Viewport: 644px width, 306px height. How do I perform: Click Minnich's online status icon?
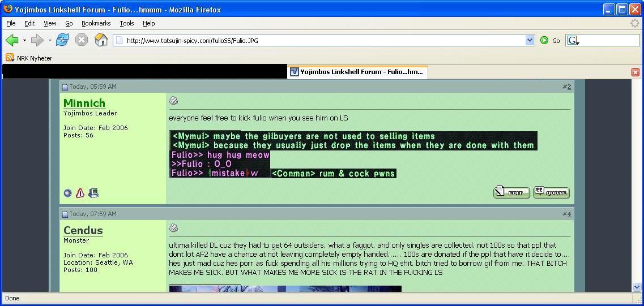pyautogui.click(x=67, y=193)
